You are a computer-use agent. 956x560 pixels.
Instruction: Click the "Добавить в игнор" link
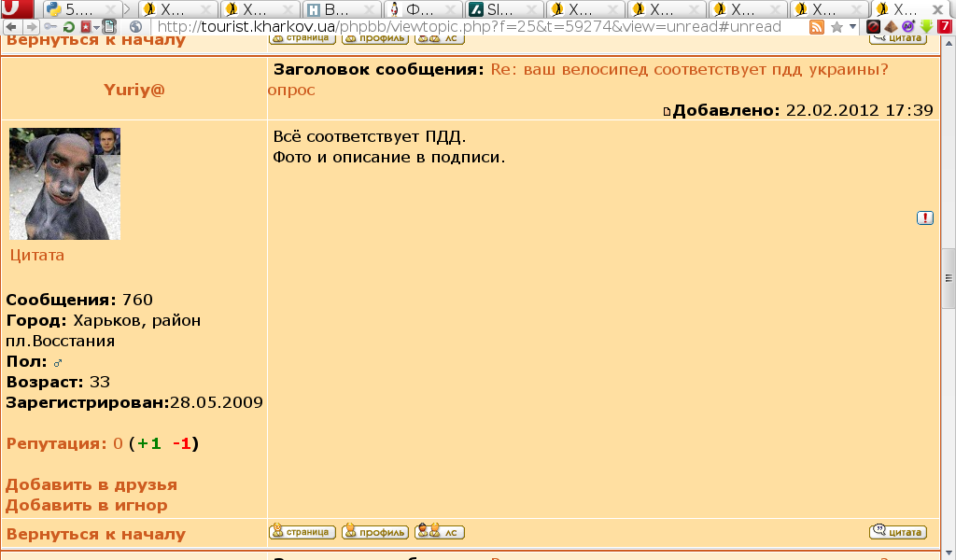87,505
